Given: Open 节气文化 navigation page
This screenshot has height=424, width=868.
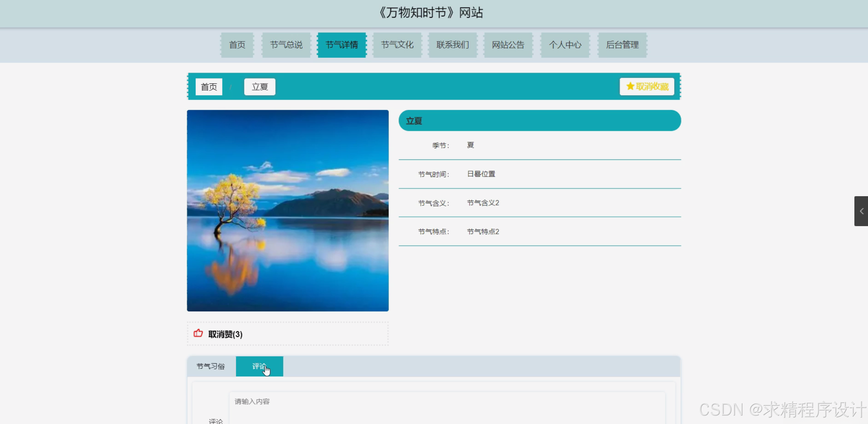Looking at the screenshot, I should [x=397, y=45].
